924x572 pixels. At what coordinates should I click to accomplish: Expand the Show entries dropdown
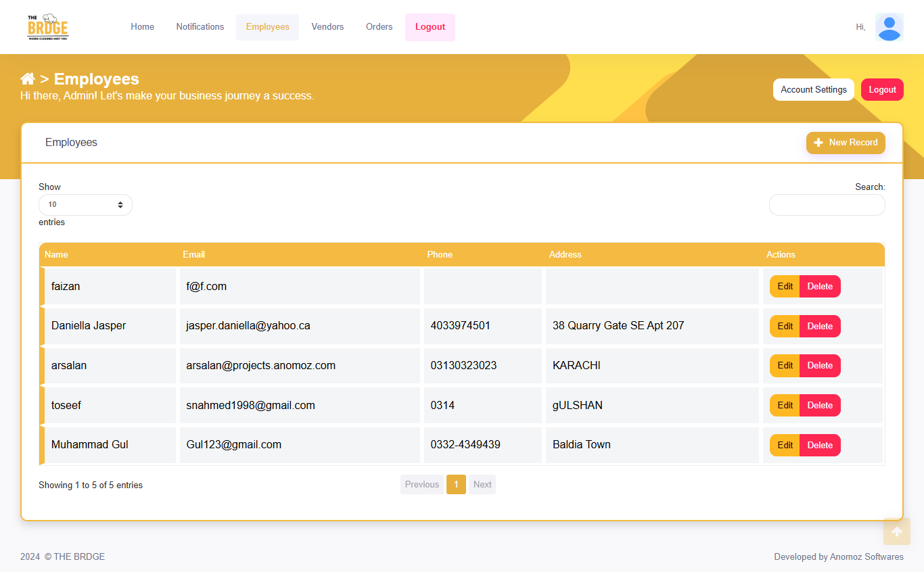pos(85,205)
